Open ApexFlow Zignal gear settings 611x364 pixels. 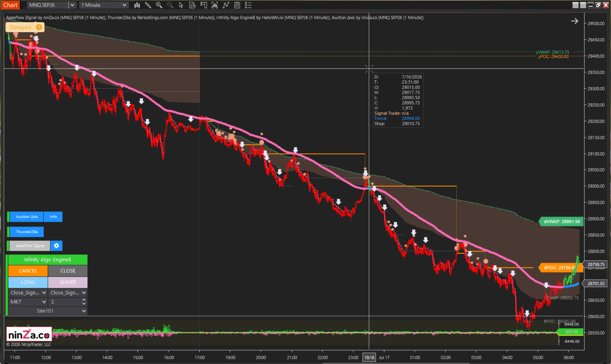56,246
